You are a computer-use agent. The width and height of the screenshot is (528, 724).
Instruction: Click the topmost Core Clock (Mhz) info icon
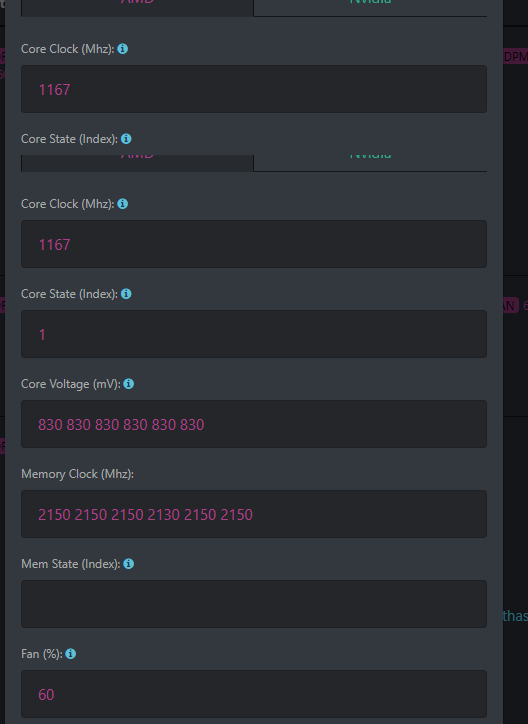[123, 48]
